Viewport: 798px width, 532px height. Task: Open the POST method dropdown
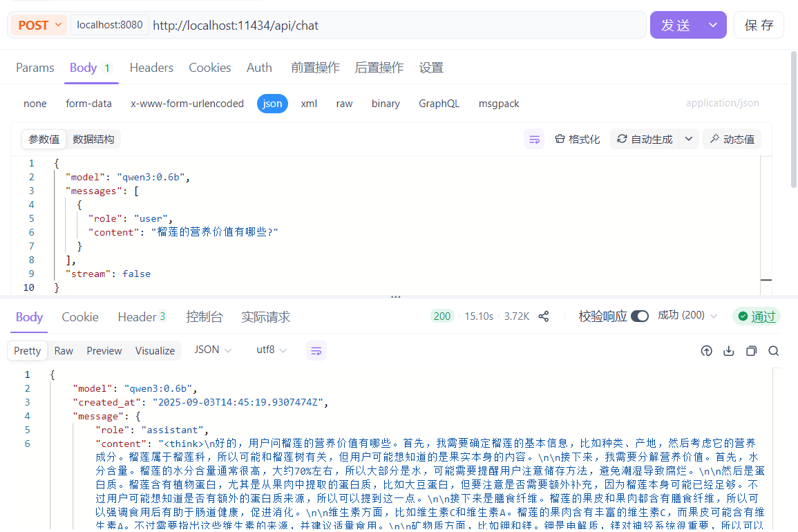point(39,25)
